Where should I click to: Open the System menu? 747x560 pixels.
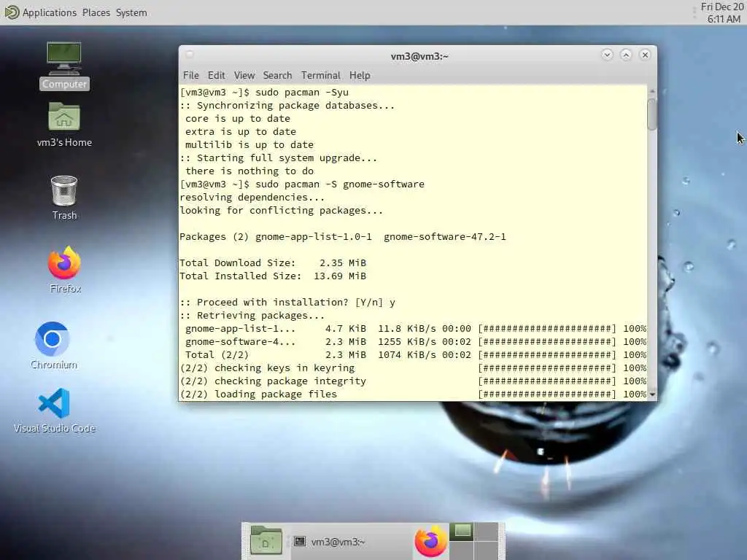click(131, 12)
